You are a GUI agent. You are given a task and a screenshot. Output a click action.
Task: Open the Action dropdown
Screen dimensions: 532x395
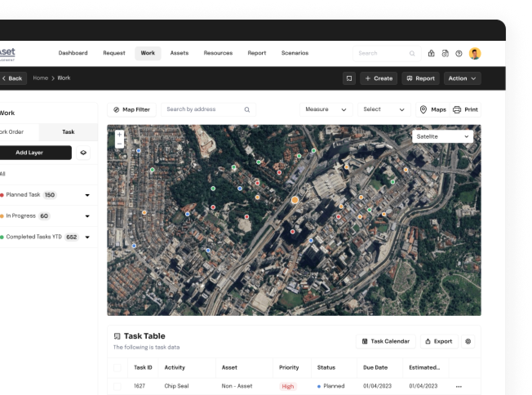[x=462, y=78]
